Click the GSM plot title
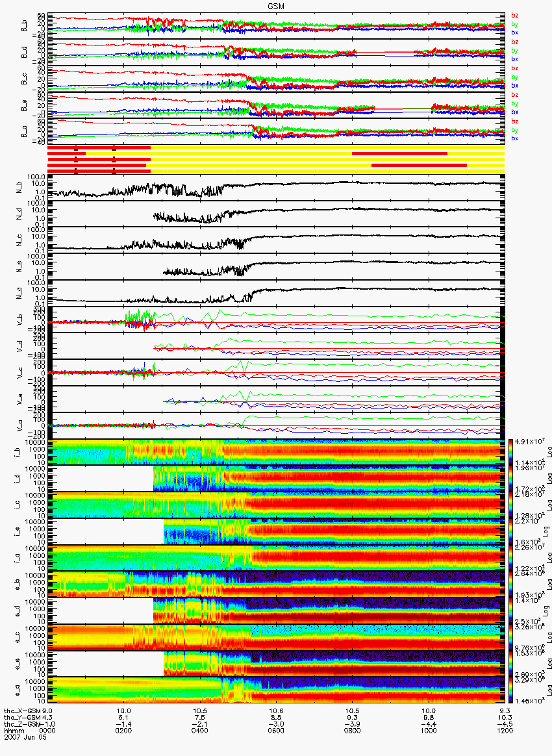 (276, 6)
